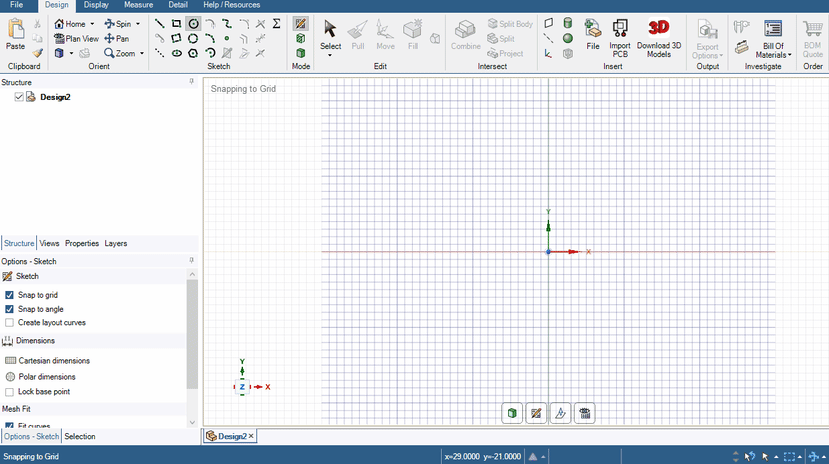Select the Three-Point Arc tool
This screenshot has width=829, height=464.
(x=210, y=39)
